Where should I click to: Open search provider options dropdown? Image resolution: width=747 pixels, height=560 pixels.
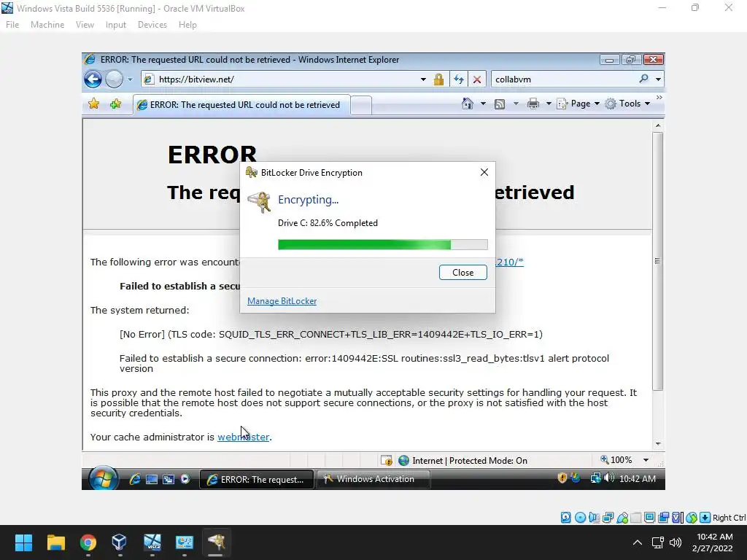coord(658,79)
